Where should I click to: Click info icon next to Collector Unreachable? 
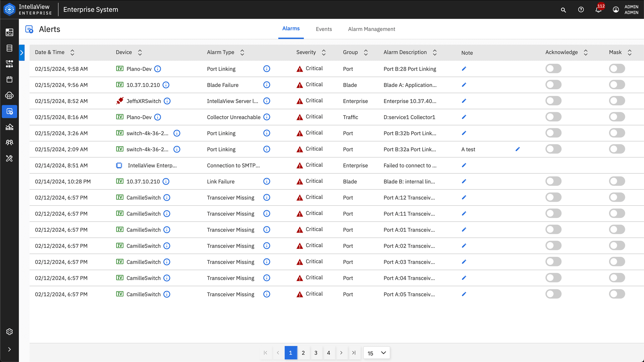click(267, 117)
